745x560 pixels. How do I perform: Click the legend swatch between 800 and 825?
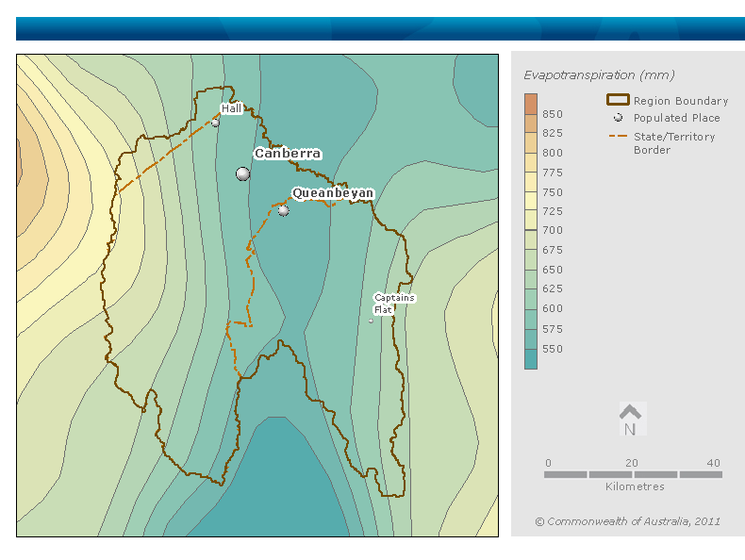coord(531,143)
